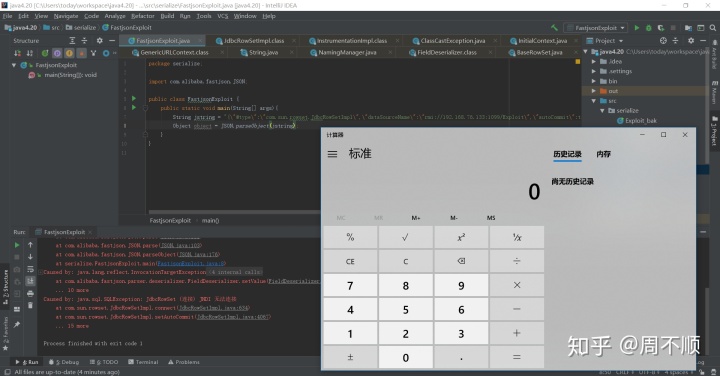Click down arrow in Run panel
Screen dimensions: 720x376
click(30, 257)
